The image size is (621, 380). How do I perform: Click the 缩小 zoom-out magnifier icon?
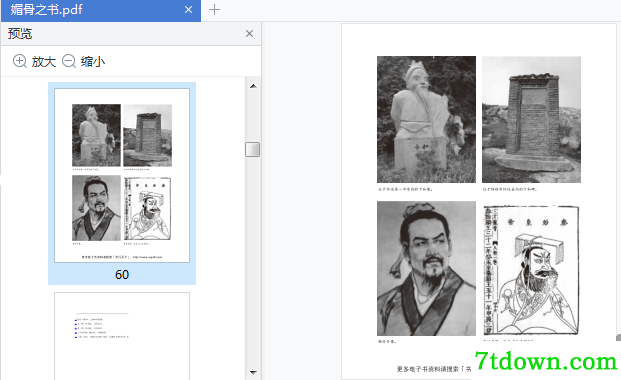[69, 61]
